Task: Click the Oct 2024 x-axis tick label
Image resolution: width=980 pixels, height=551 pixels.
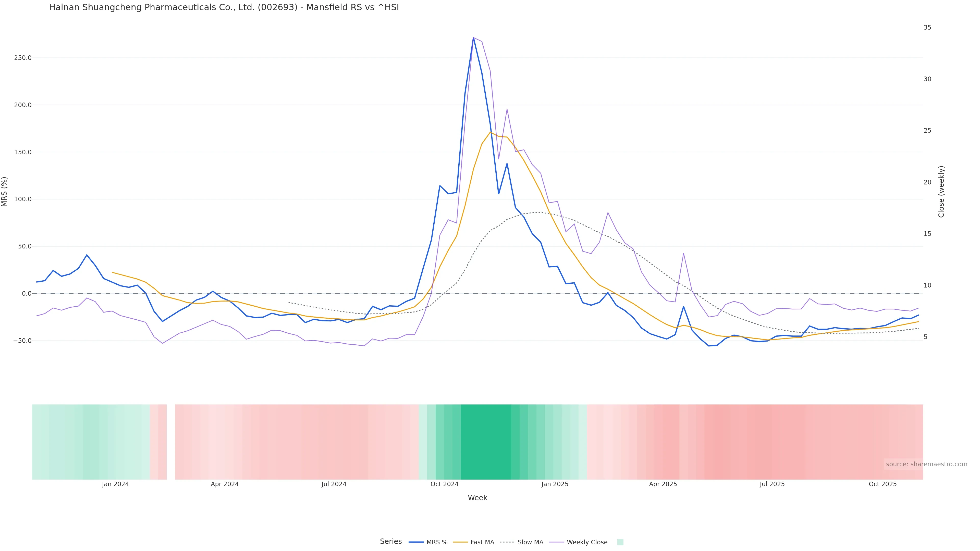Action: click(x=444, y=484)
